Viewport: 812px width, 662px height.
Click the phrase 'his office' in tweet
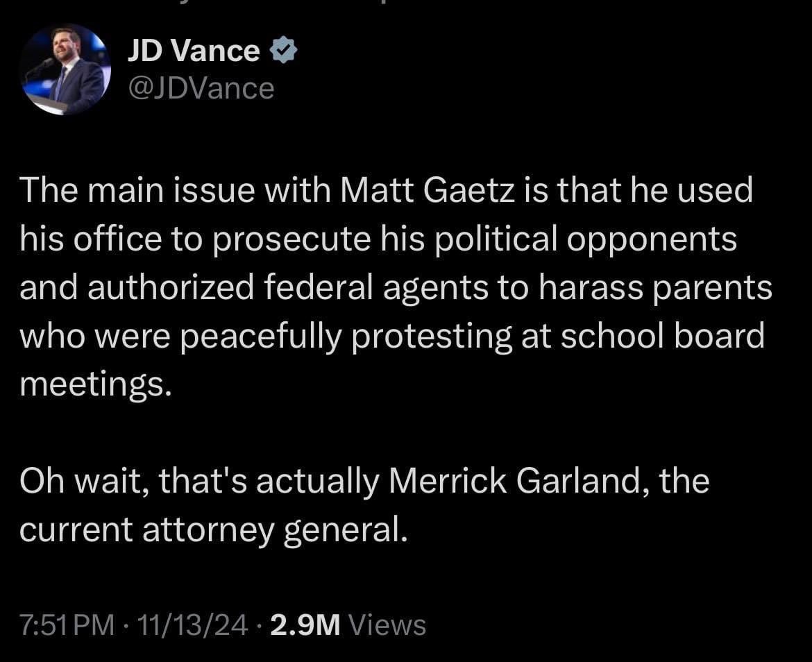[x=91, y=239]
